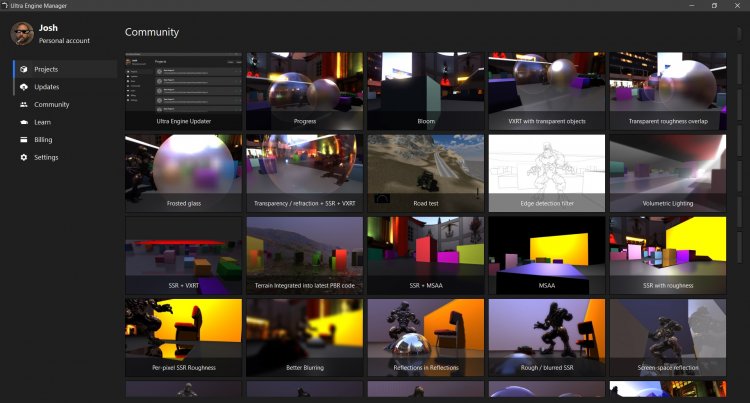Open Settings using the gear icon
Image resolution: width=750 pixels, height=403 pixels.
pos(23,157)
